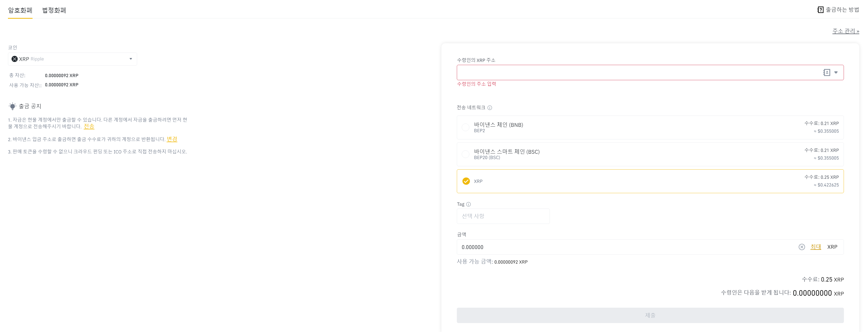
Task: Click the 전송 link in notice 1
Action: (89, 126)
